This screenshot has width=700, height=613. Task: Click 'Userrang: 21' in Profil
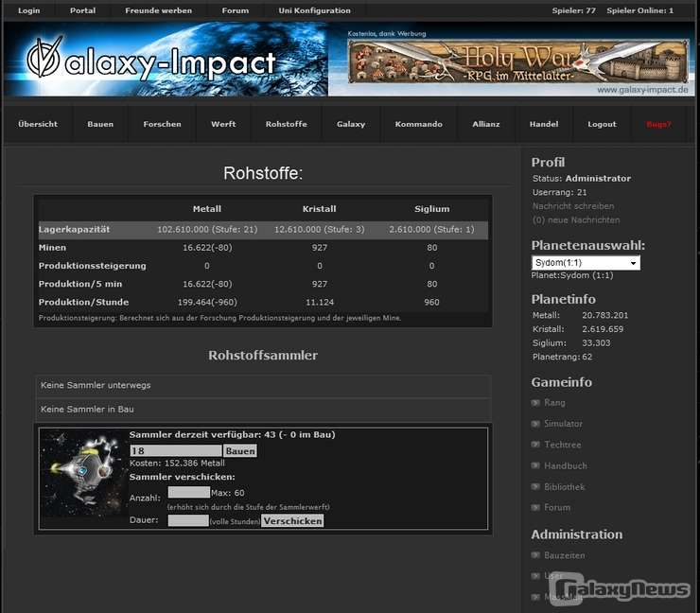pyautogui.click(x=559, y=192)
